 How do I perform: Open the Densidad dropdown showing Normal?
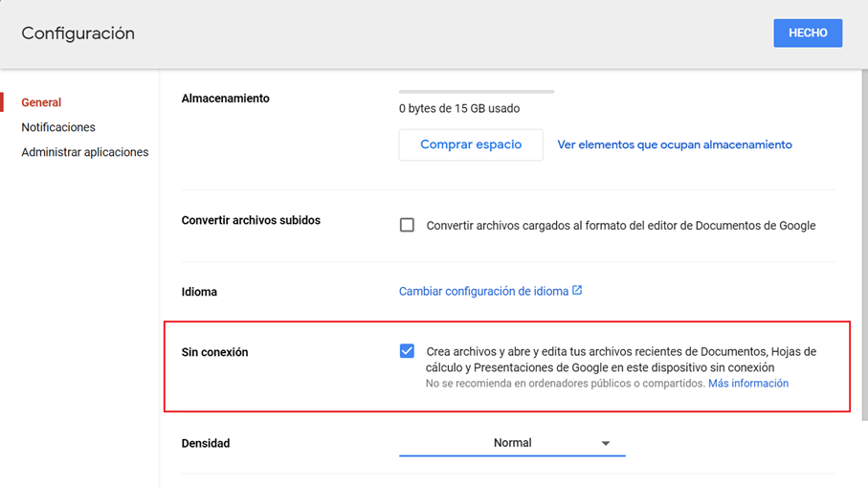pyautogui.click(x=512, y=443)
